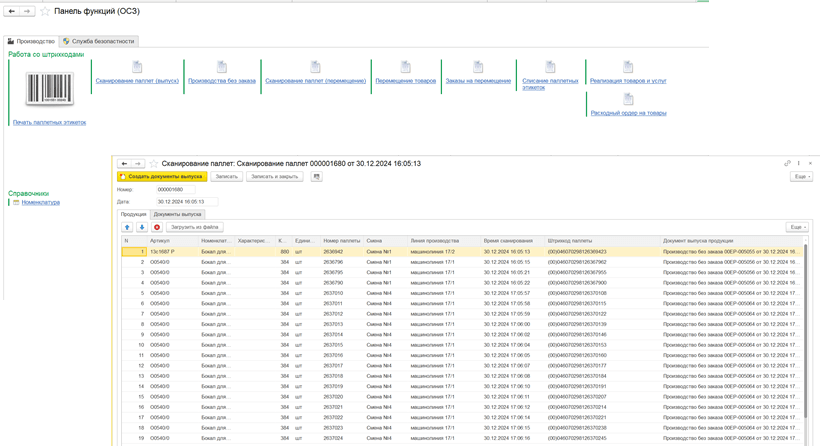Image resolution: width=820 pixels, height=446 pixels.
Task: Open the top Еще dropdown in the document header
Action: pos(799,176)
